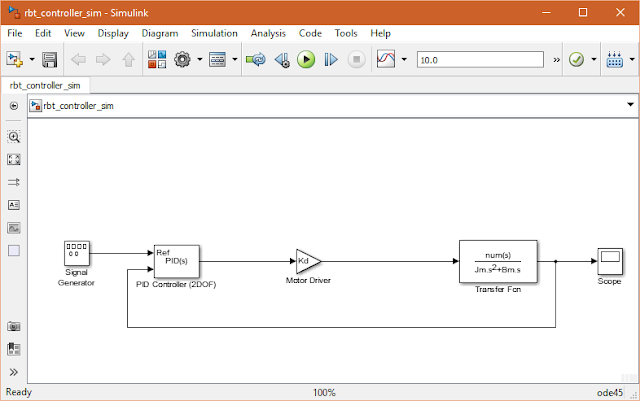Viewport: 640px width, 401px height.
Task: Expand the palette with double chevron
Action: (x=14, y=372)
